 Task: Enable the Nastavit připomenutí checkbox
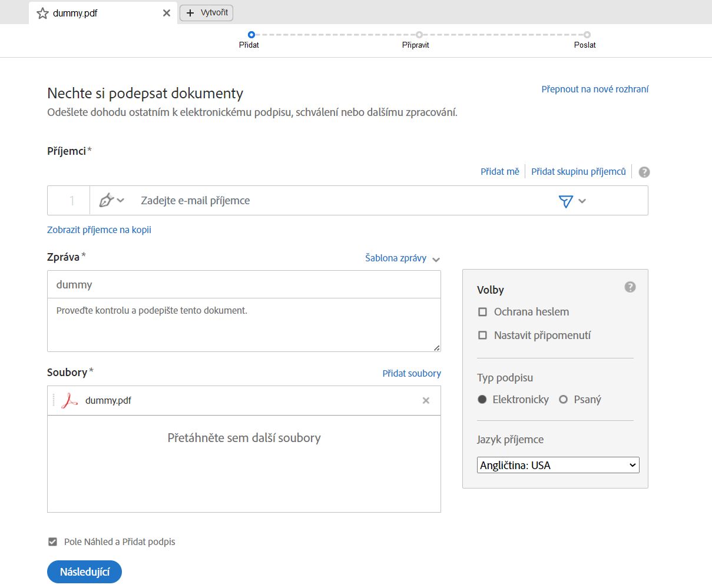tap(483, 335)
